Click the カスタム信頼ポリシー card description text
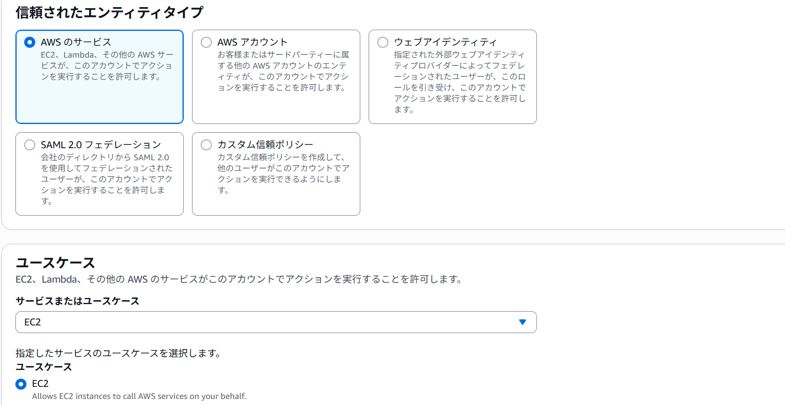The image size is (785, 405). [283, 174]
